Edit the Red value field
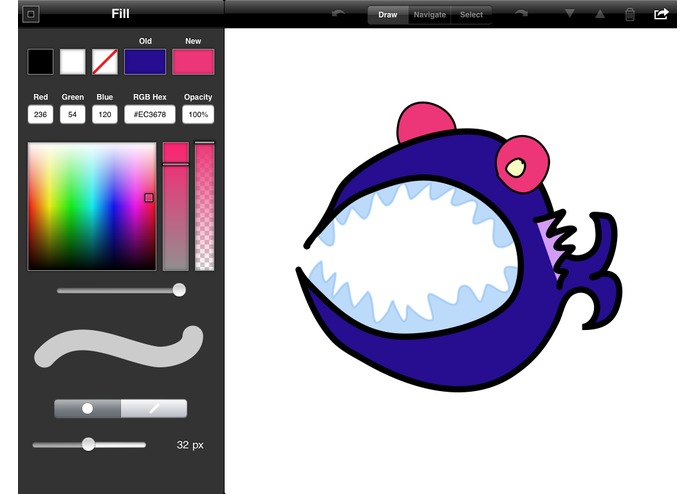Image resolution: width=695 pixels, height=494 pixels. coord(40,114)
